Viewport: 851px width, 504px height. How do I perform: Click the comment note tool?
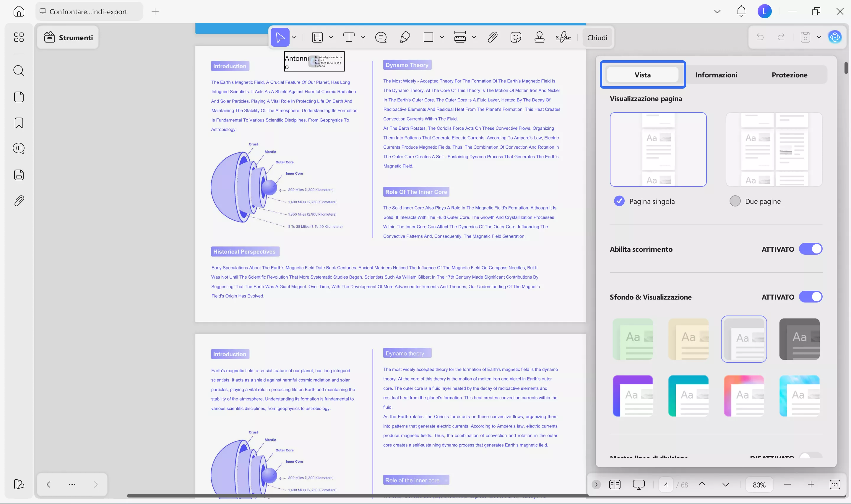(381, 37)
